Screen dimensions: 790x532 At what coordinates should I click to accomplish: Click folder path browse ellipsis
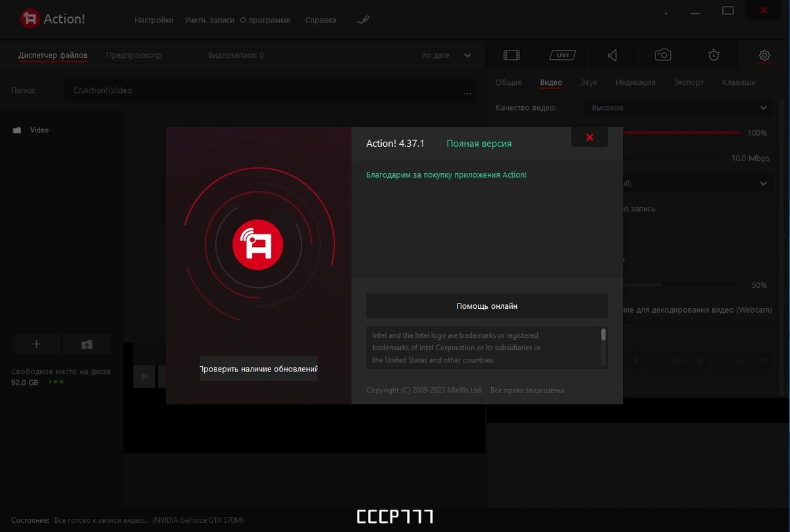tap(467, 92)
